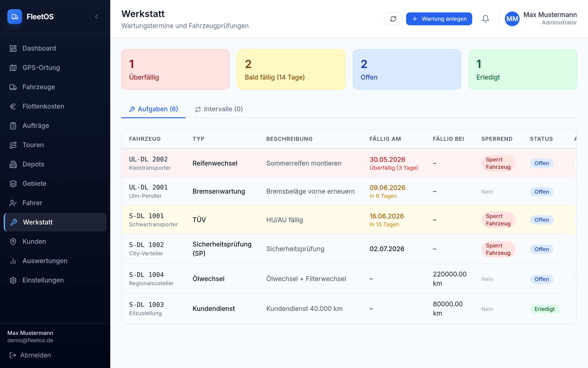Click Sperrt Fahrzeug badge in Reifenwechsel row
This screenshot has width=588, height=368.
pos(498,163)
